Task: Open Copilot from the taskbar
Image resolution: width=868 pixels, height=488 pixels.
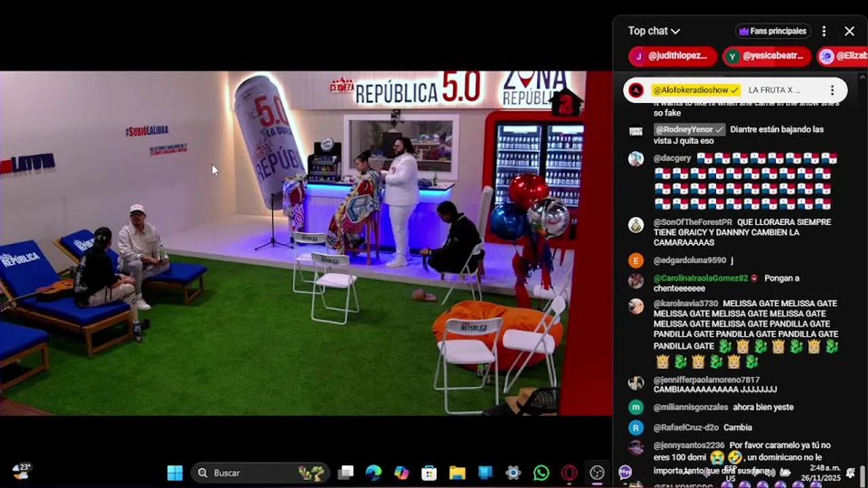Action: pos(401,473)
